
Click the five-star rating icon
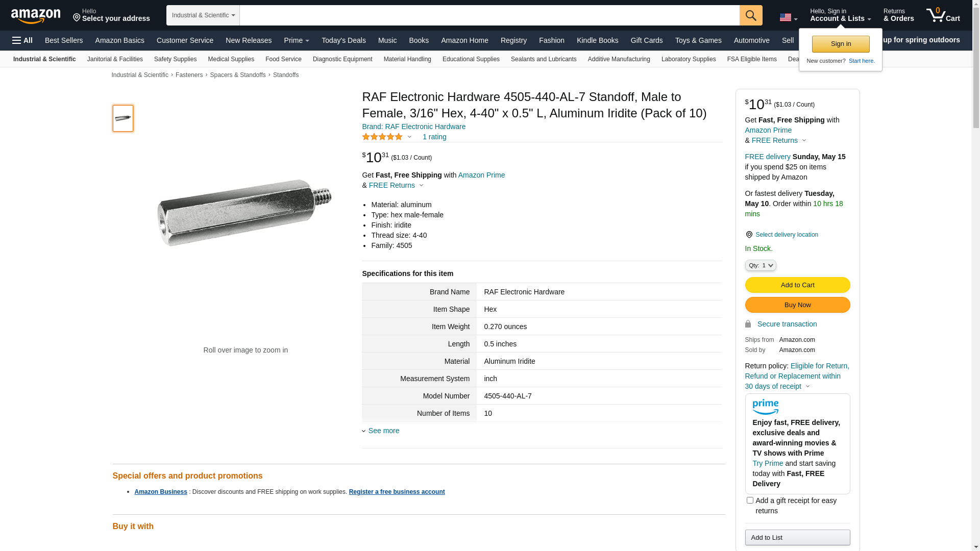[x=382, y=137]
